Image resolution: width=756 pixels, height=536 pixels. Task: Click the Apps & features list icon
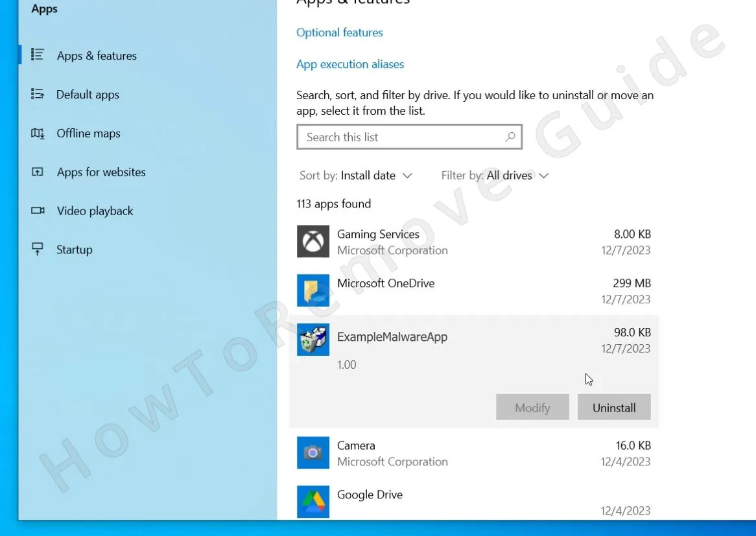38,54
